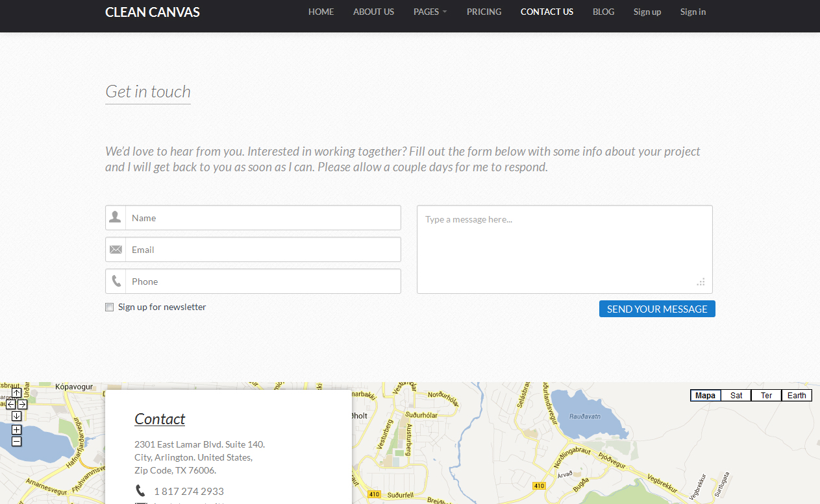
Task: Click the Clean Canvas logo text
Action: [x=153, y=12]
